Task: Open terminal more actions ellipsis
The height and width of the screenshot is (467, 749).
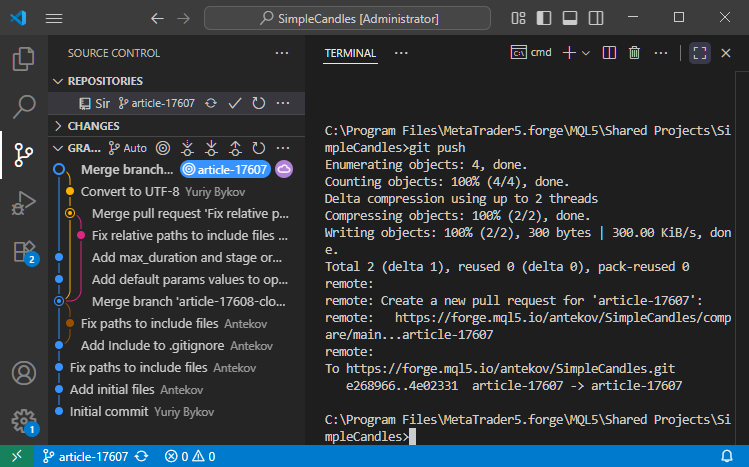Action: 661,53
